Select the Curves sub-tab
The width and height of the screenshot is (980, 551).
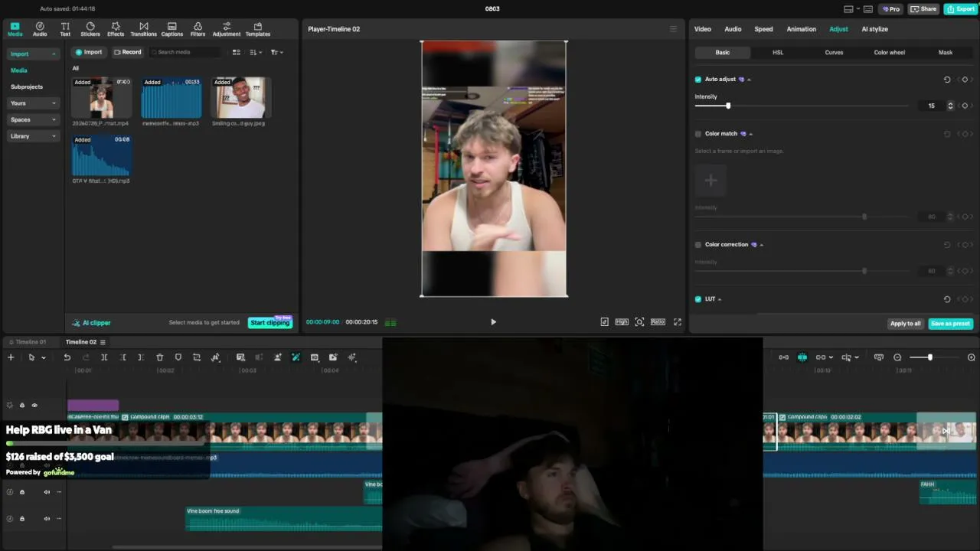click(834, 53)
